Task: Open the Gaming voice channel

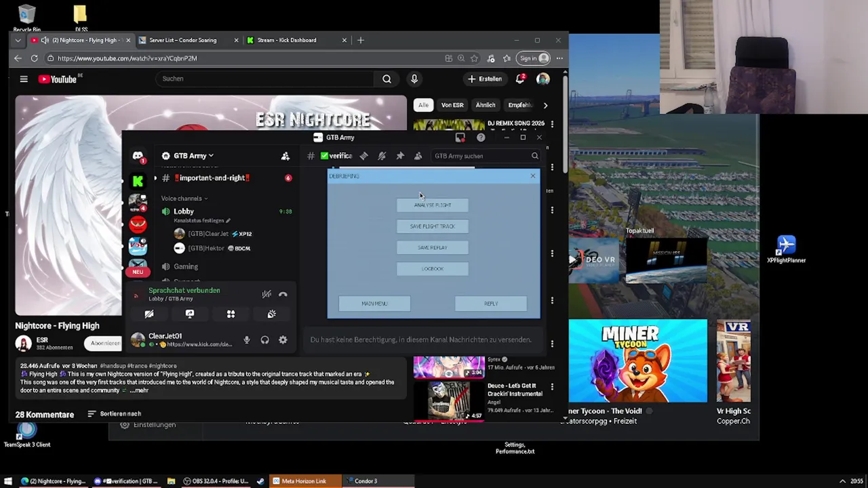Action: (186, 266)
